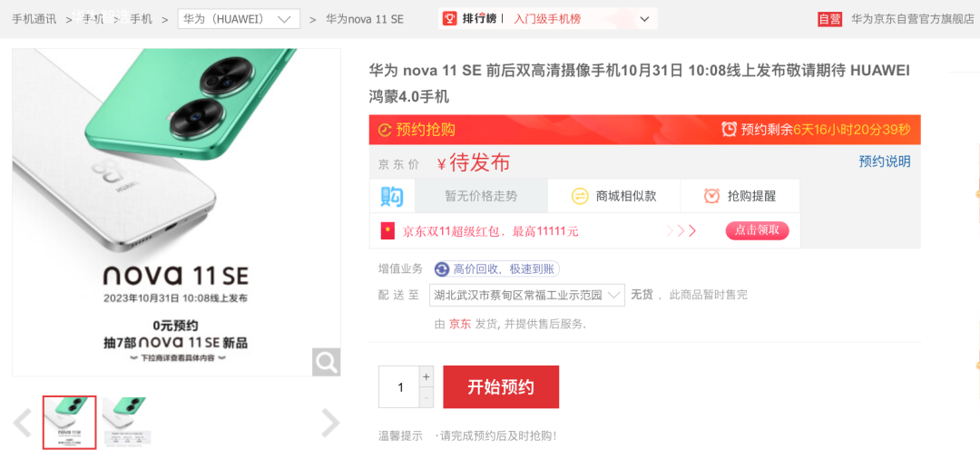The width and height of the screenshot is (980, 459).
Task: Click the blue 购 logo icon
Action: point(393,196)
